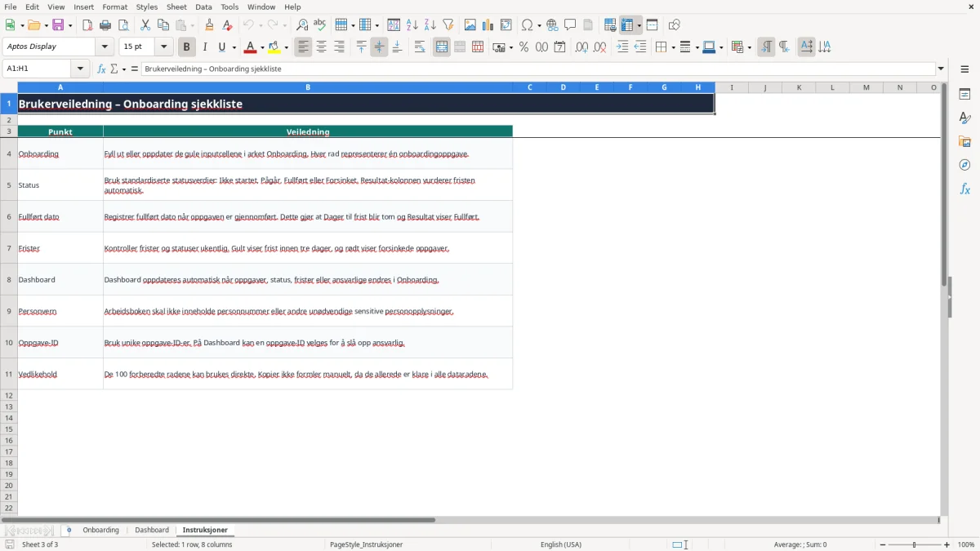This screenshot has height=551, width=980.
Task: Open the Paste options dropdown arrow
Action: (193, 25)
